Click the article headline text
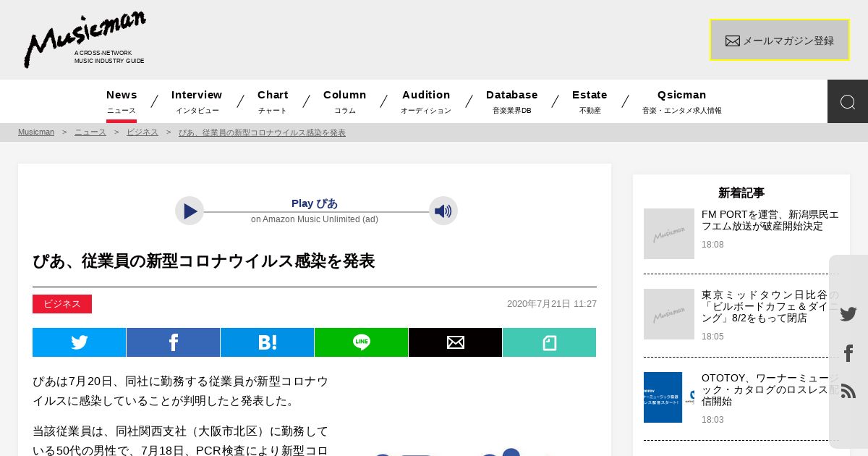868x456 pixels. pos(203,261)
